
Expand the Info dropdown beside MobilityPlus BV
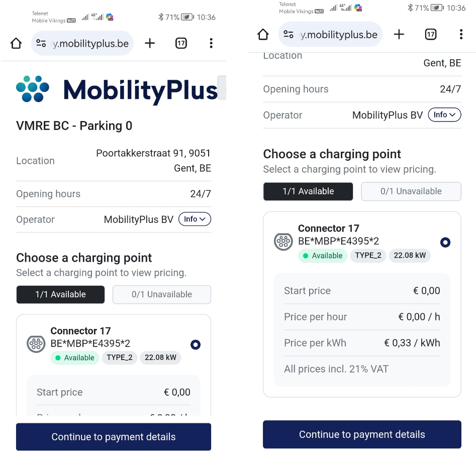coord(195,219)
